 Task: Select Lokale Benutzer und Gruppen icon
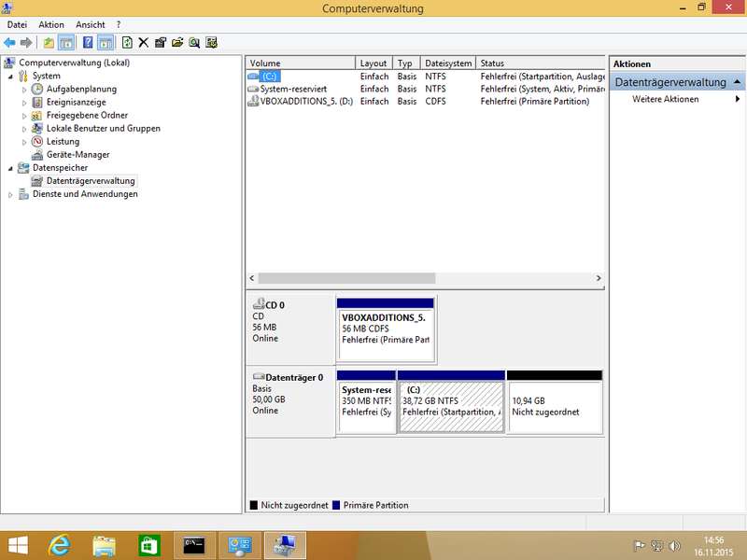(x=37, y=128)
